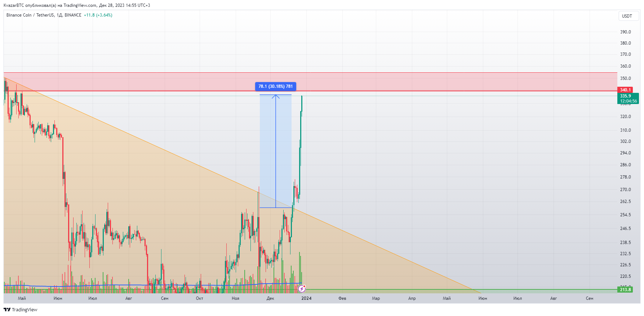Click the 270.0 price axis label
The image size is (644, 316).
coord(626,190)
